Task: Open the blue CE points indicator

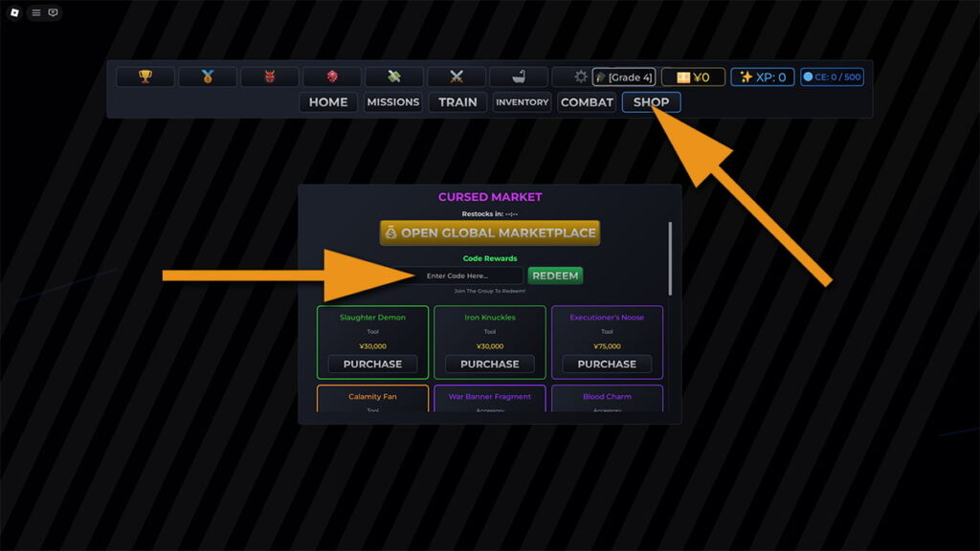Action: pos(831,77)
